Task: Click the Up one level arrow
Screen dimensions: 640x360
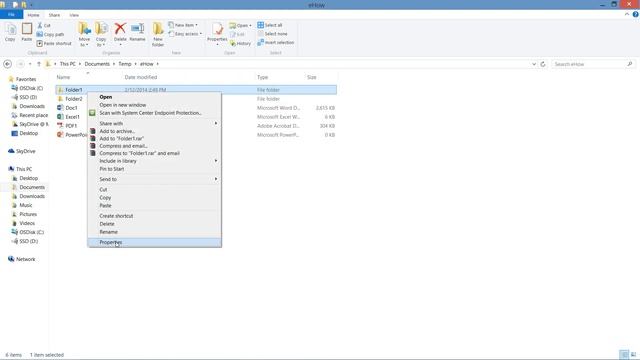Action: 39,64
